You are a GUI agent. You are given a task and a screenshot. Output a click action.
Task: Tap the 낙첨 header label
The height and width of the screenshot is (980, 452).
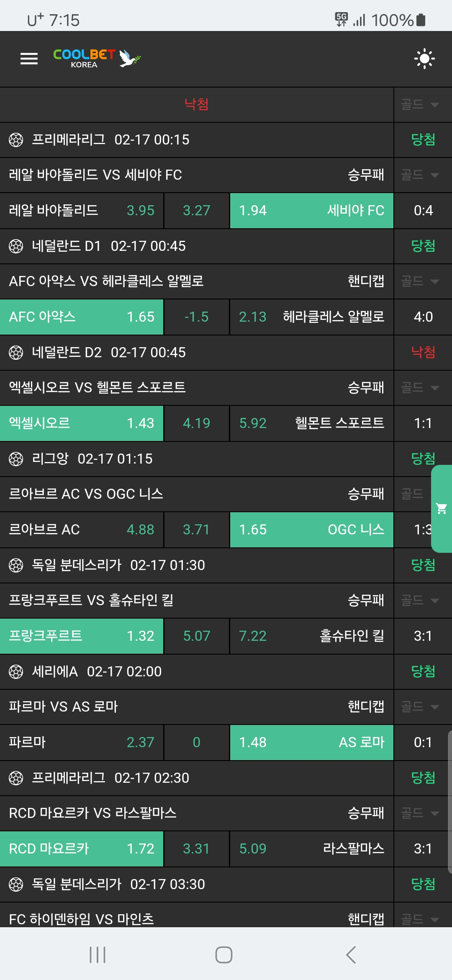click(196, 105)
